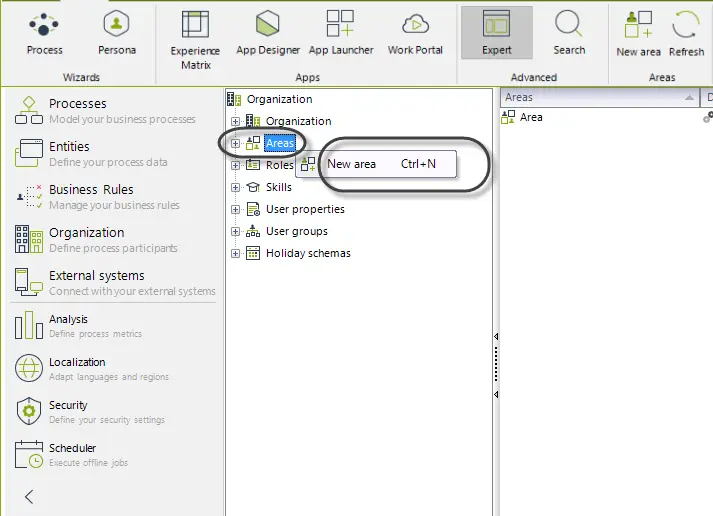Click New area in the ribbon

click(x=638, y=35)
